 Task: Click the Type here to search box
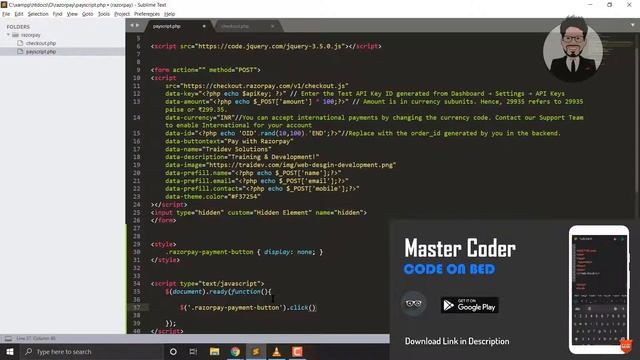91,351
